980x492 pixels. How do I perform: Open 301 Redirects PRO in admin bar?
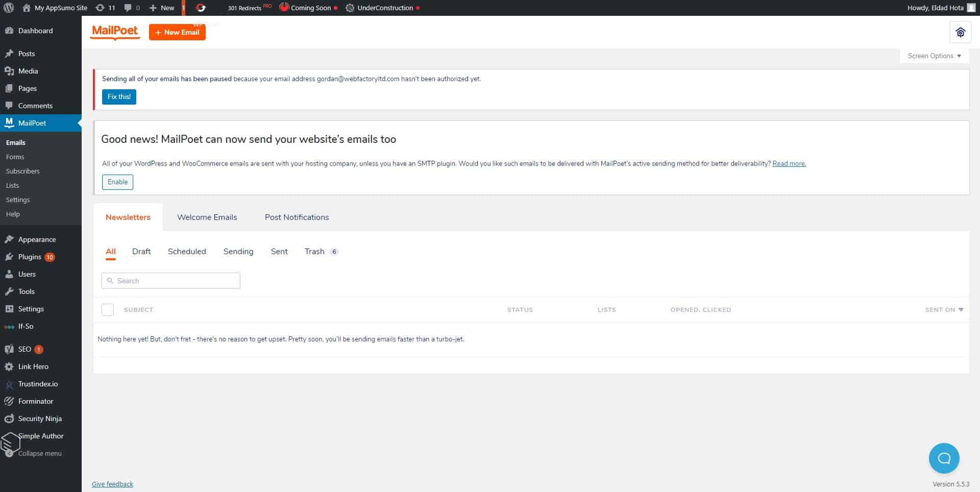coord(250,8)
